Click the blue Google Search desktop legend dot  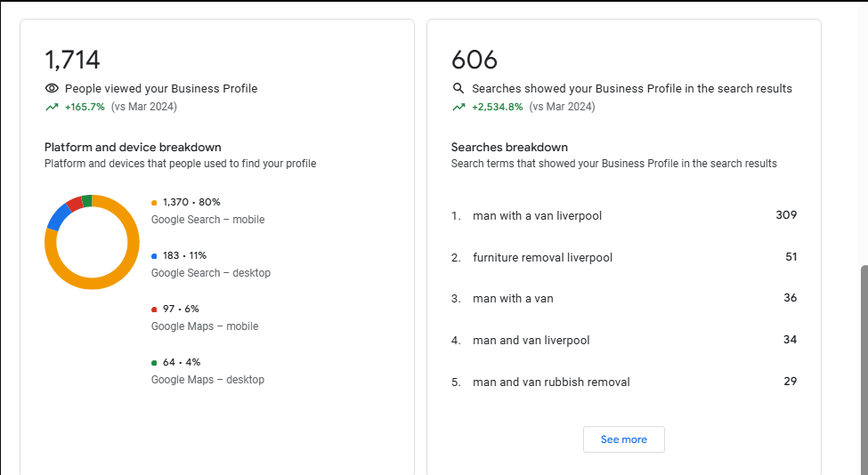click(154, 256)
